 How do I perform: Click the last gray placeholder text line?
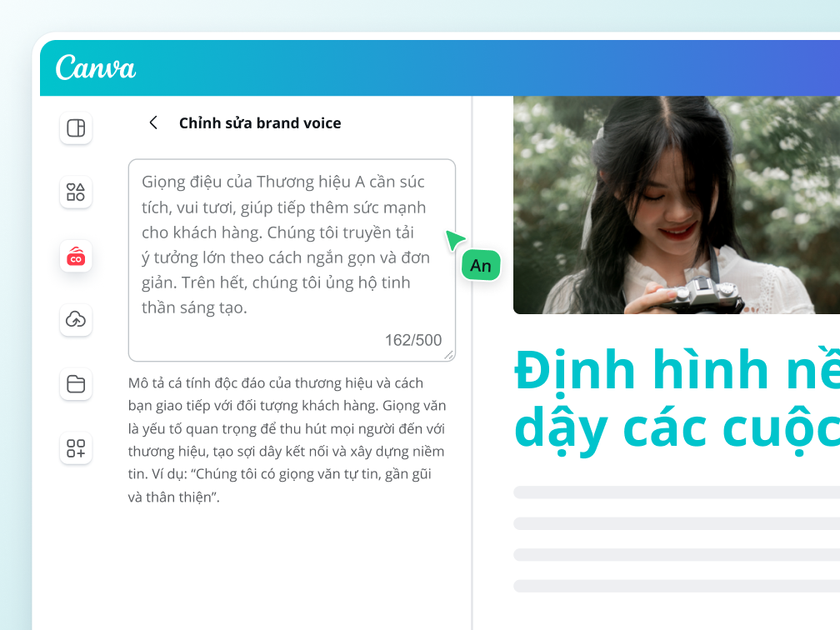[x=676, y=586]
